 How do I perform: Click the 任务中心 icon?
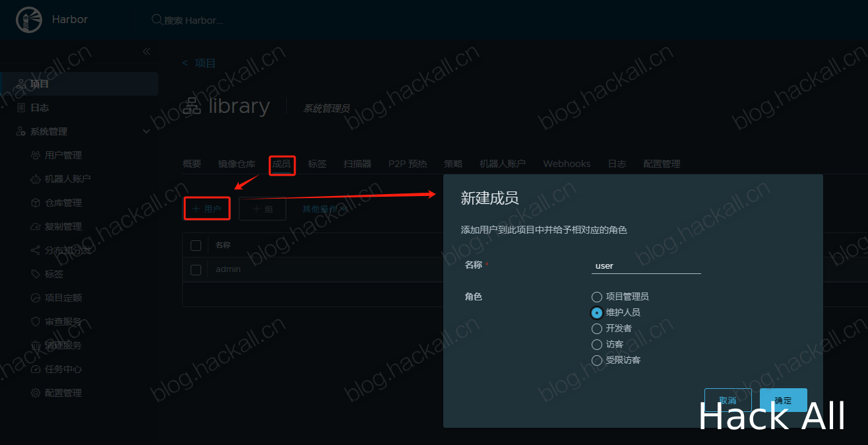pos(36,369)
